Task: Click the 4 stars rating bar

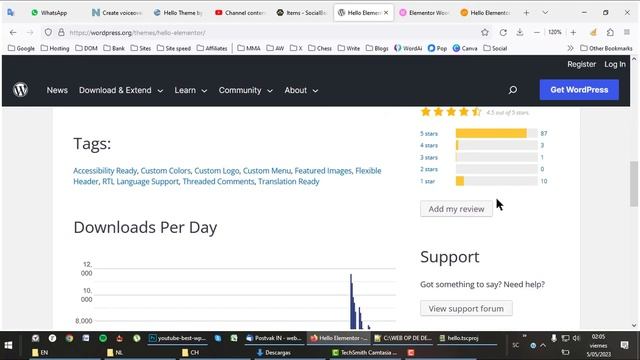Action: (x=497, y=145)
